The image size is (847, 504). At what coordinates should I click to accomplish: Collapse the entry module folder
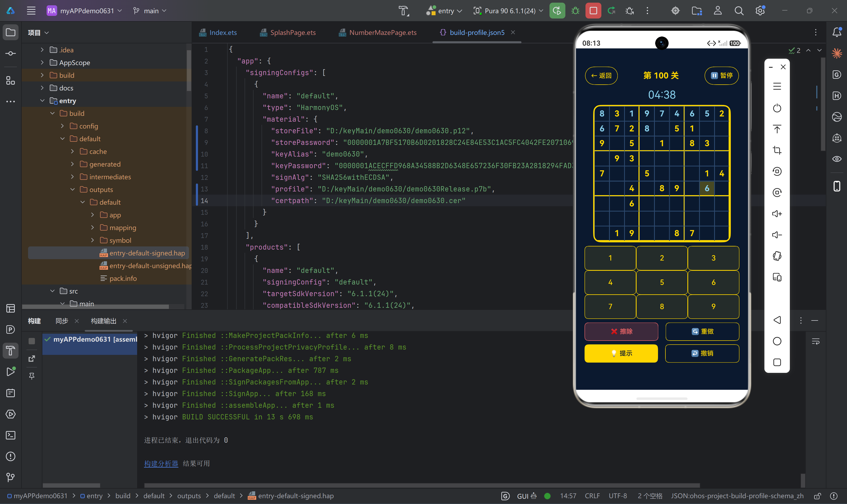point(42,100)
